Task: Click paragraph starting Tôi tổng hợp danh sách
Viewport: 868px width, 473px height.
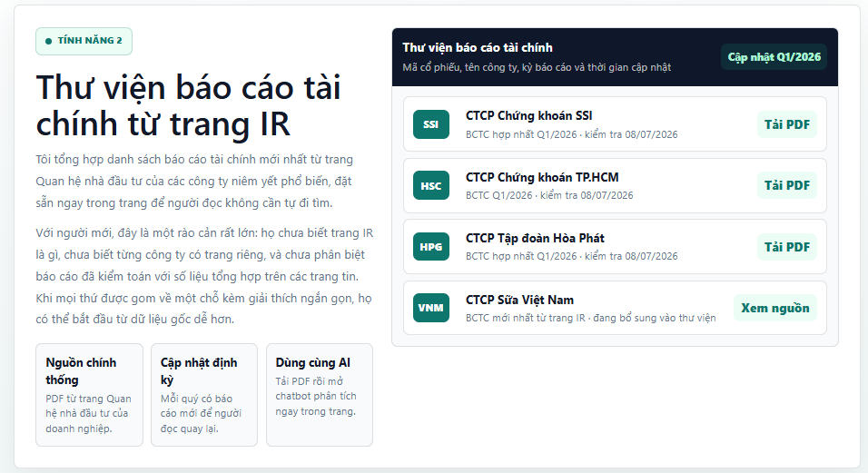Action: click(194, 181)
